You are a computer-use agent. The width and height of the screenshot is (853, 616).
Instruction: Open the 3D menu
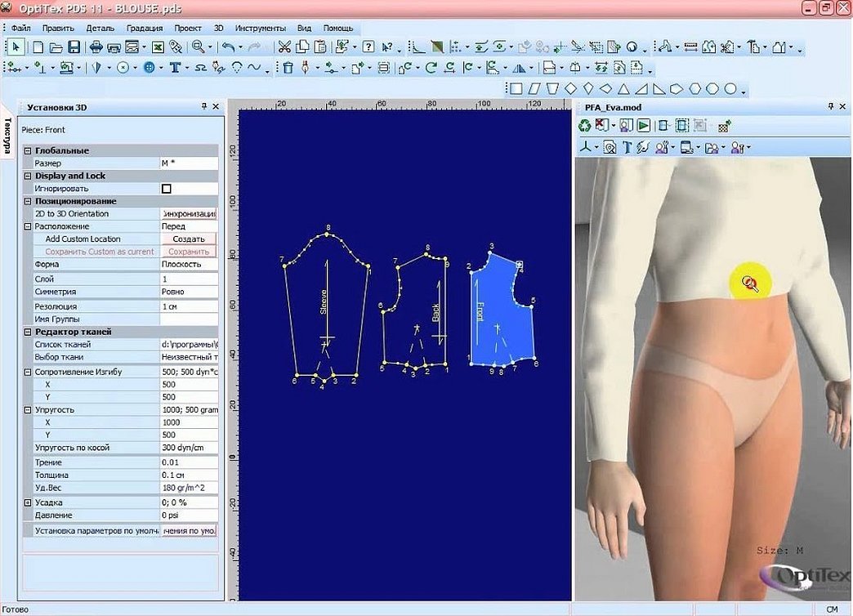pos(218,28)
